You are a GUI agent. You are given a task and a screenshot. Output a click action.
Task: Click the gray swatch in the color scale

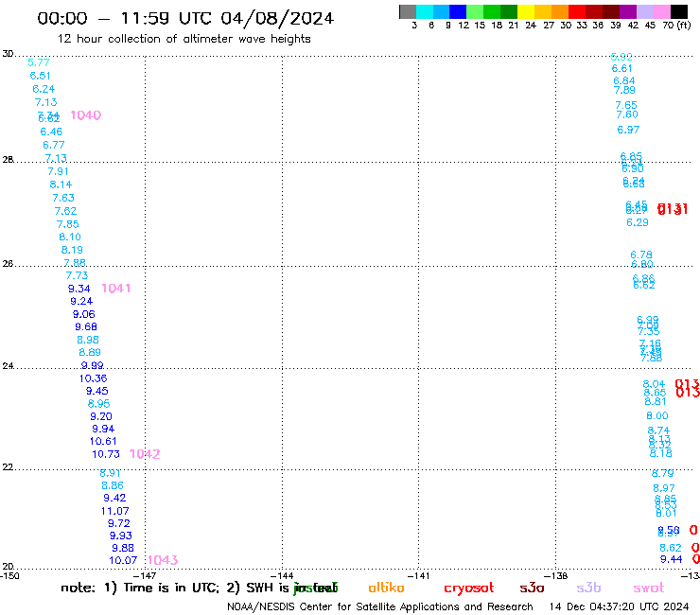pos(408,11)
